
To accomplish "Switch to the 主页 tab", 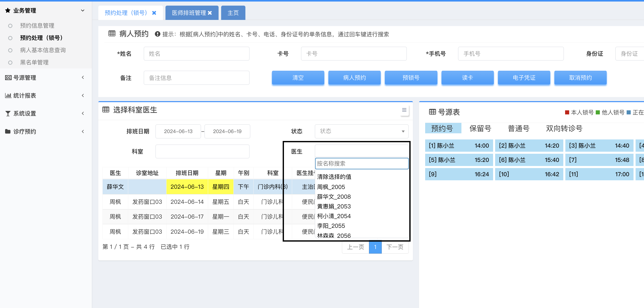I will coord(233,13).
